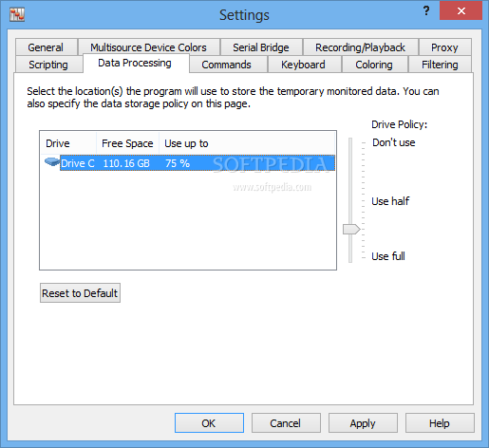
Task: Open Help from bottom button
Action: [x=440, y=423]
